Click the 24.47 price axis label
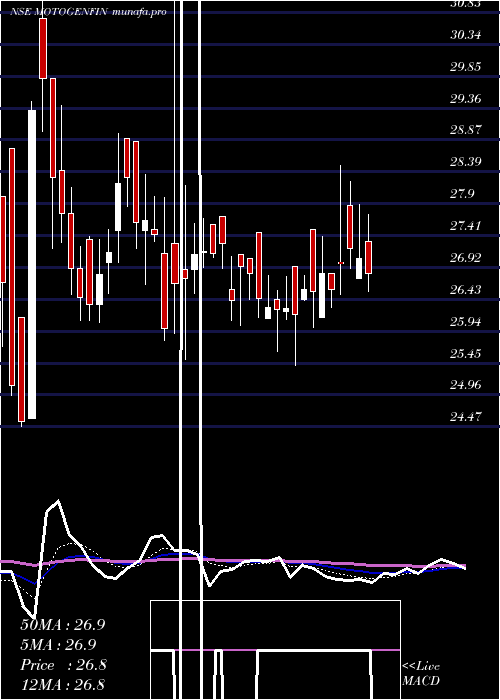 click(x=466, y=417)
